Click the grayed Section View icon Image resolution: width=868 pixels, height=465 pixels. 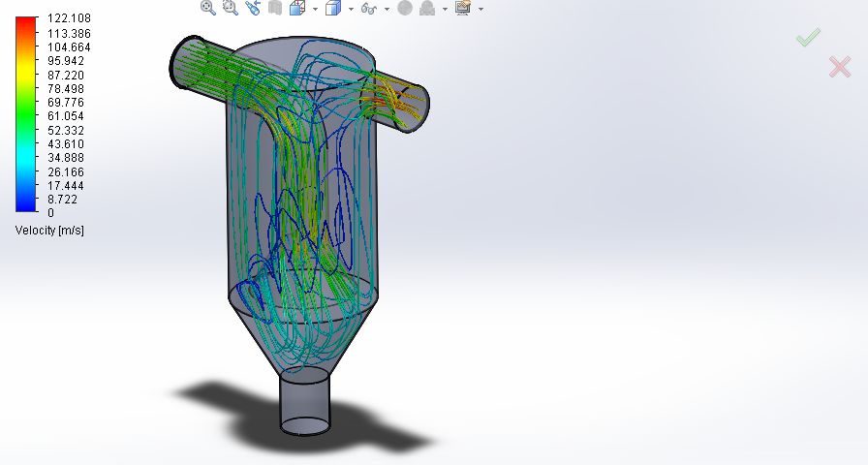(x=275, y=7)
